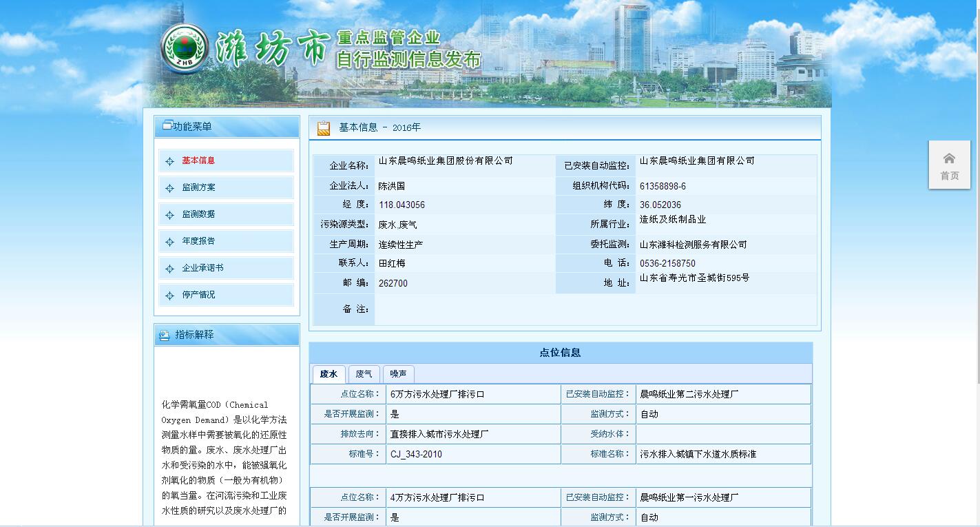Screen dimensions: 980x527
Task: Click the green ZHB environmental logo in banner
Action: pos(185,48)
